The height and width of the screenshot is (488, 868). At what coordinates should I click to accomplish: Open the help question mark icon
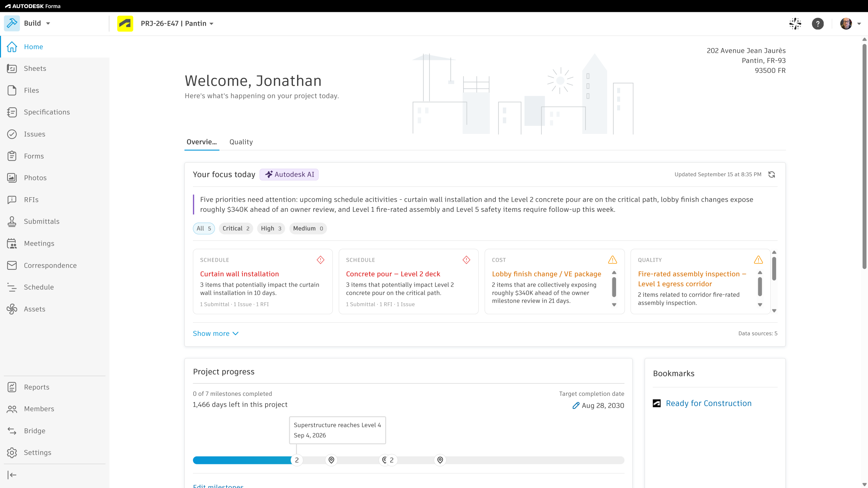point(818,24)
